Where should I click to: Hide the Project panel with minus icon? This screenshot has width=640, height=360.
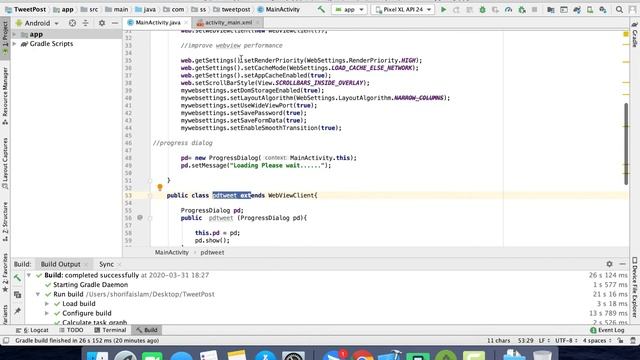tap(115, 23)
